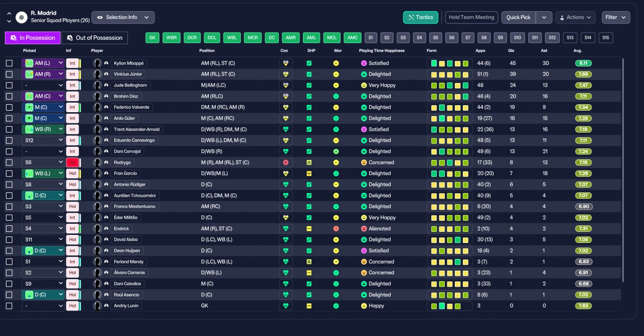Sort by the Gls column header
The image size is (644, 336).
[x=512, y=50]
